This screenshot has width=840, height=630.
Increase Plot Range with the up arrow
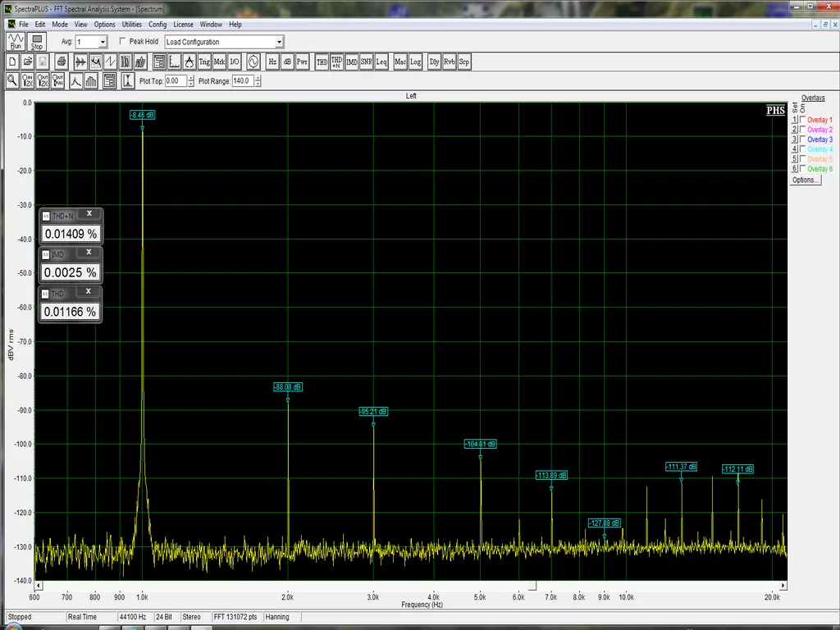tap(259, 78)
